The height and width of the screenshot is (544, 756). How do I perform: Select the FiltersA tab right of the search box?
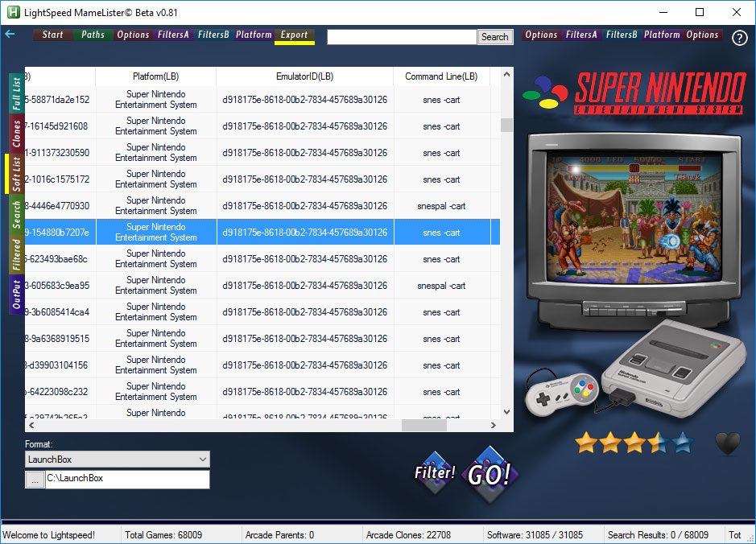click(581, 35)
